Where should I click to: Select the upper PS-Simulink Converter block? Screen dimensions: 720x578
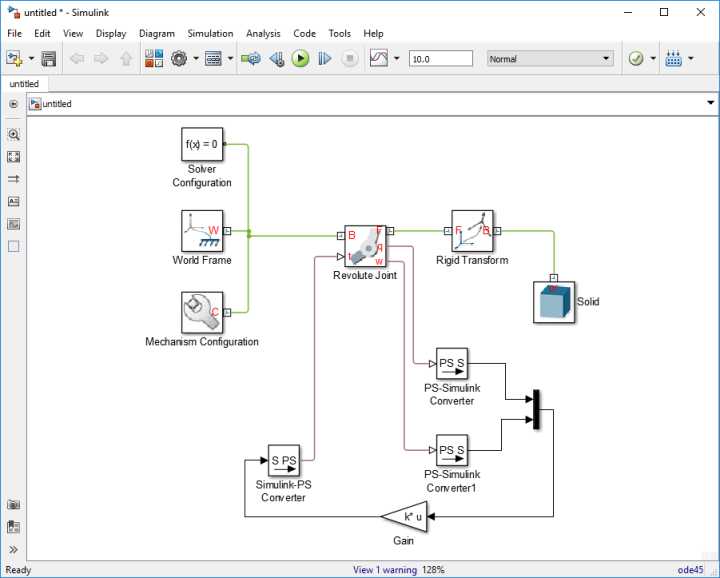(452, 364)
